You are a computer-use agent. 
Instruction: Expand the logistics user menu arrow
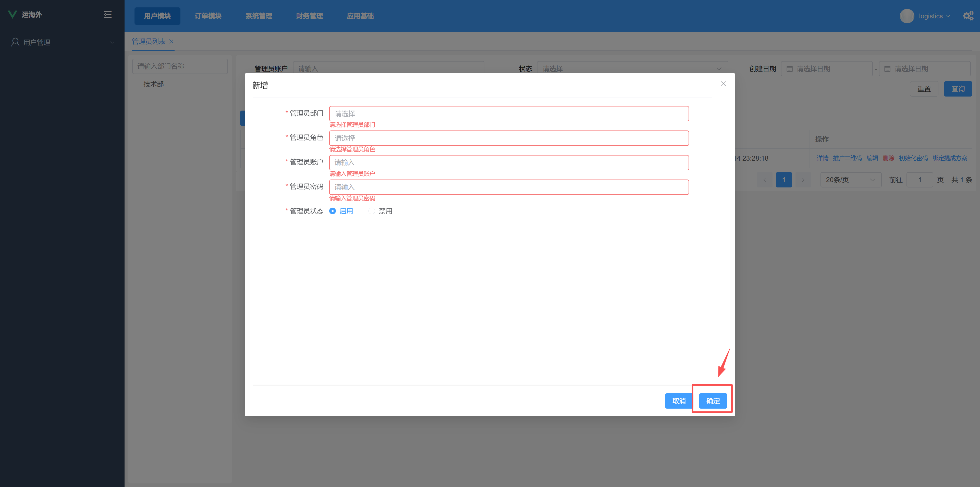tap(948, 16)
